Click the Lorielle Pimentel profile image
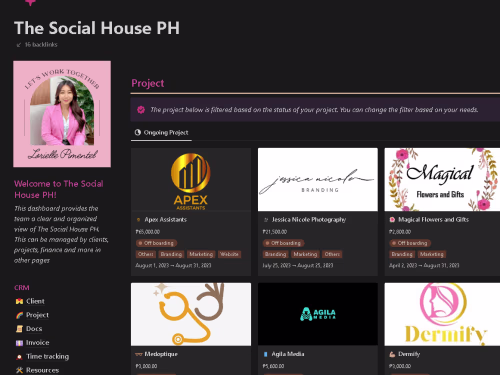This screenshot has width=500, height=375. (62, 114)
